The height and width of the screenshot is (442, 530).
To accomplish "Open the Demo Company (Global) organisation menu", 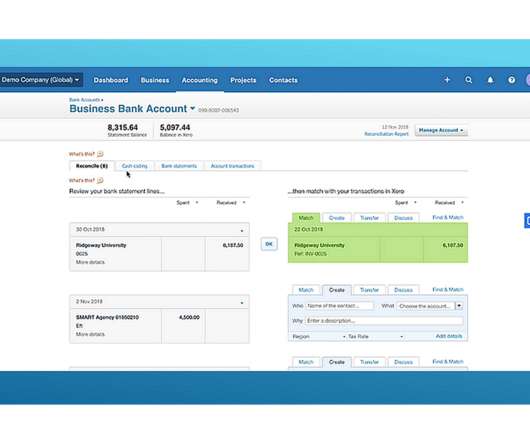I will (40, 80).
